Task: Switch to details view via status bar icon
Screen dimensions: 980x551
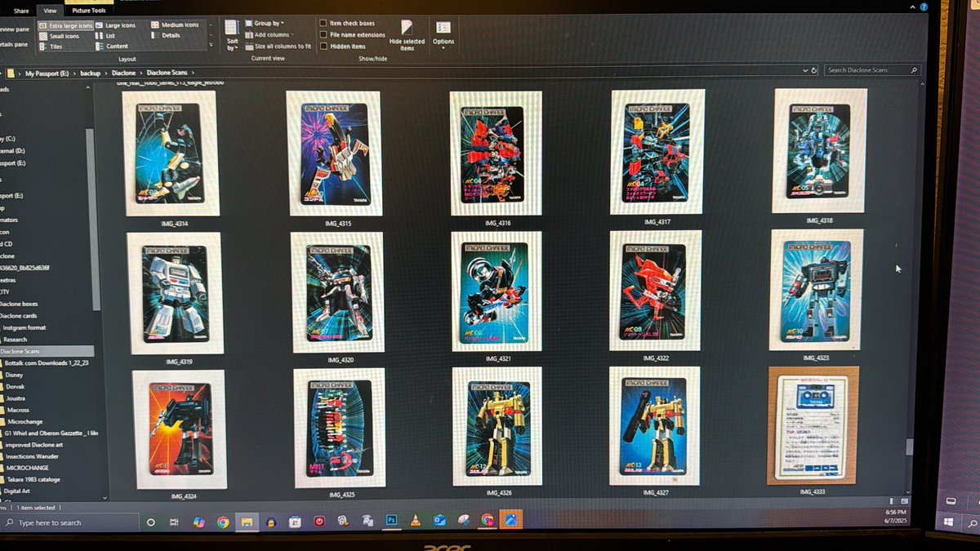Action: [x=894, y=500]
